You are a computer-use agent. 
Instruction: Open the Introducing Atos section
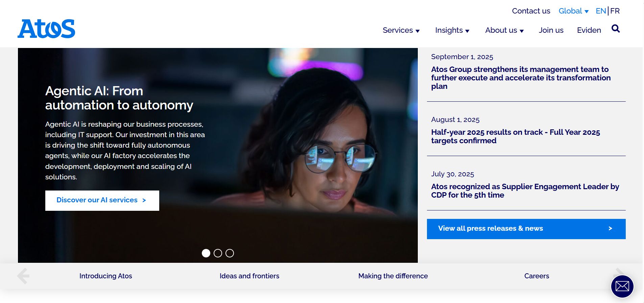[105, 276]
